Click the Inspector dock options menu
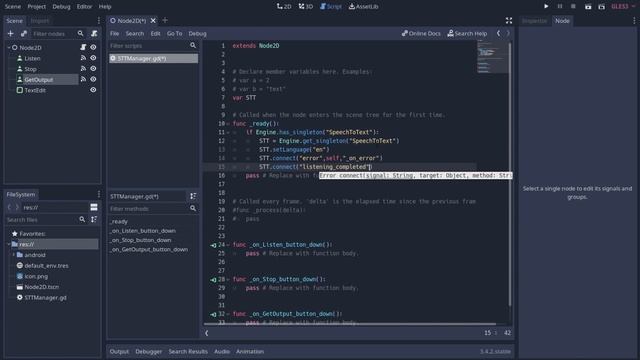Image resolution: width=640 pixels, height=360 pixels. (634, 20)
